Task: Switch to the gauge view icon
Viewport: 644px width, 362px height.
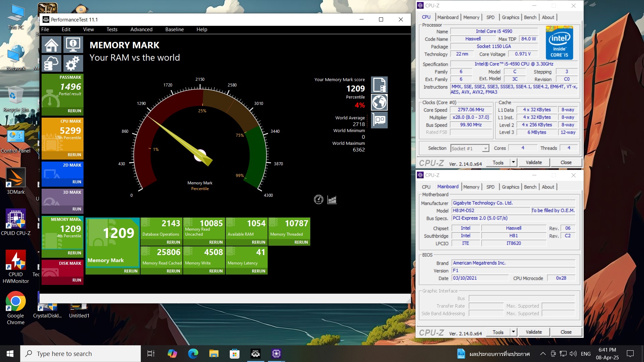Action: [x=318, y=200]
